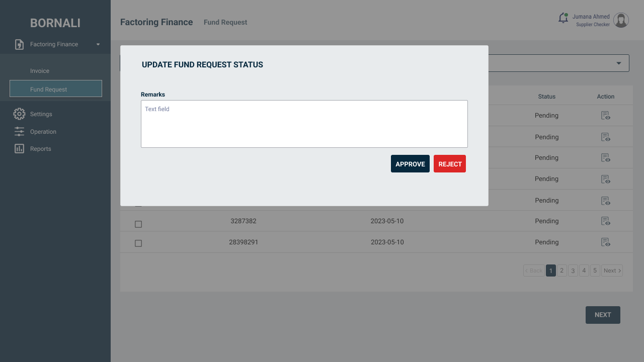Tick the checkbox for request 3287382

tap(138, 224)
